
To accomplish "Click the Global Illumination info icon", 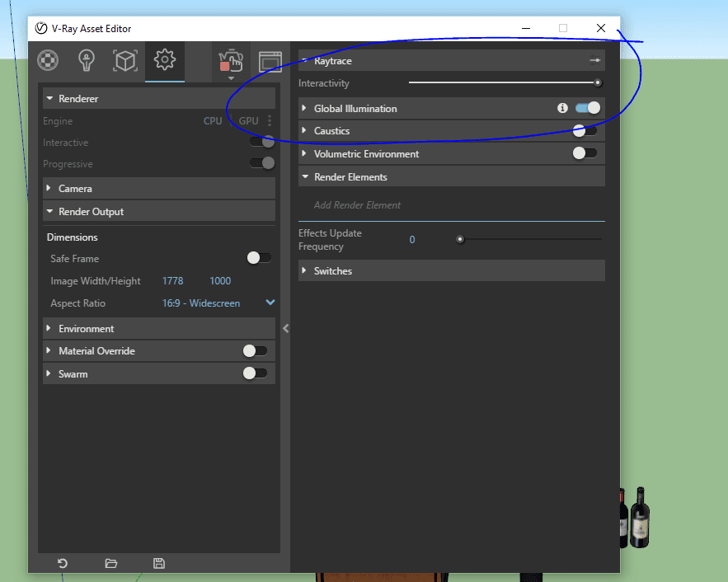I will tap(562, 108).
